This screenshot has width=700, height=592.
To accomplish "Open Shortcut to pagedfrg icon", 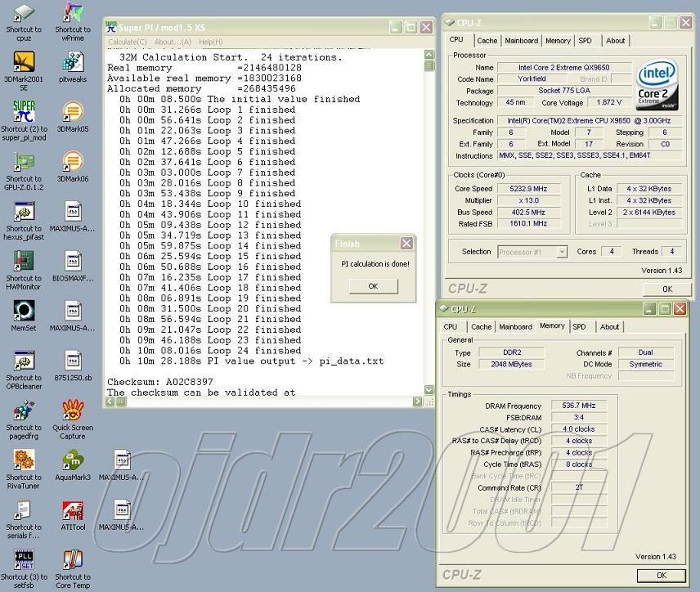I will 24,420.
